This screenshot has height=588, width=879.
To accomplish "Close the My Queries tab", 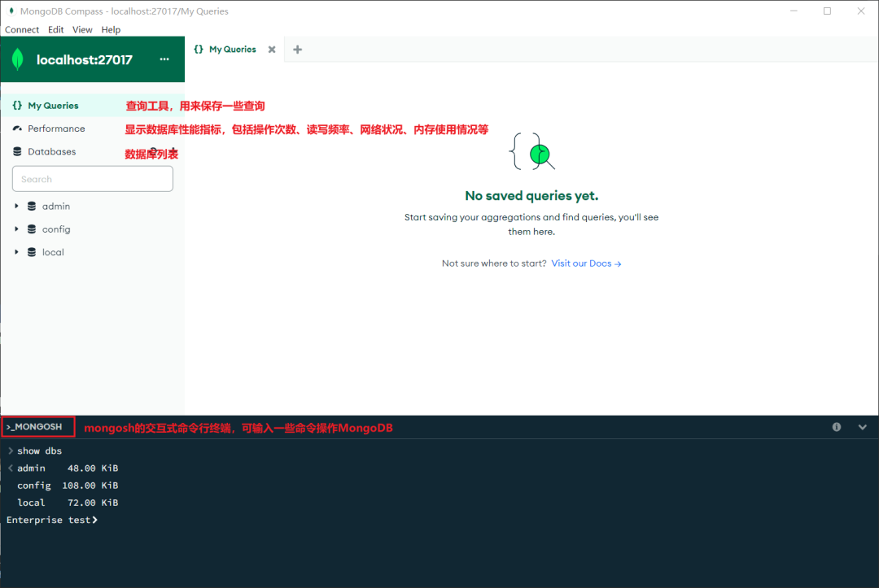I will click(272, 50).
